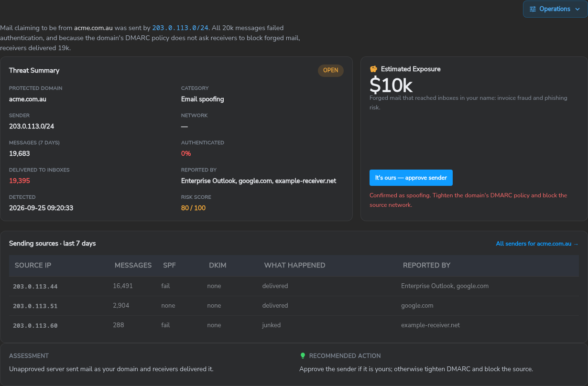Open "All senders for acme.com.au" link
This screenshot has width=588, height=386.
click(x=537, y=244)
